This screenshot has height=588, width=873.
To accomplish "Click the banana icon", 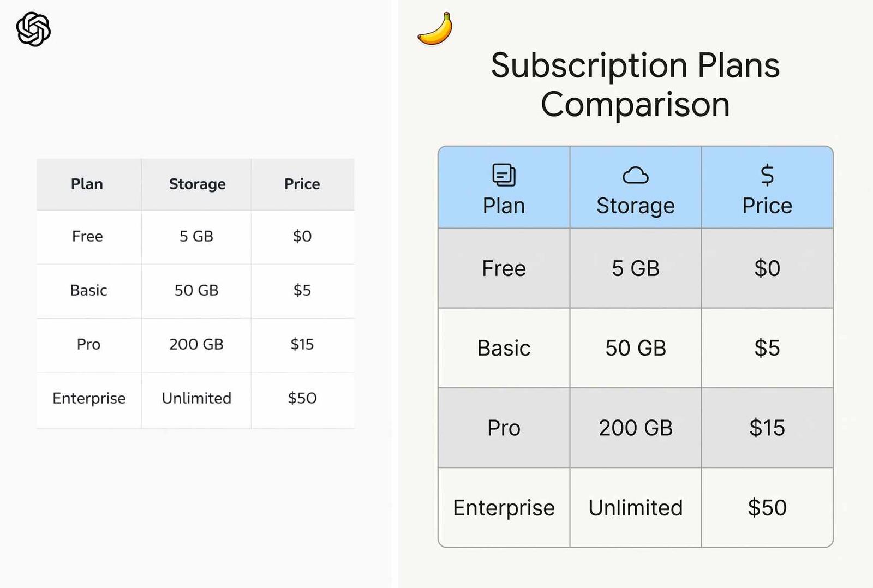I will (x=435, y=29).
